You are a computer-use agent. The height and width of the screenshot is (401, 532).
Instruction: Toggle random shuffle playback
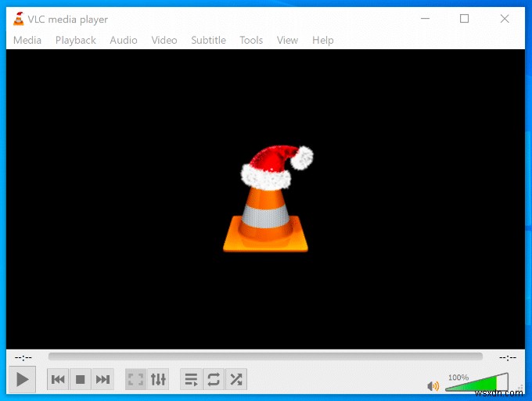click(x=236, y=379)
